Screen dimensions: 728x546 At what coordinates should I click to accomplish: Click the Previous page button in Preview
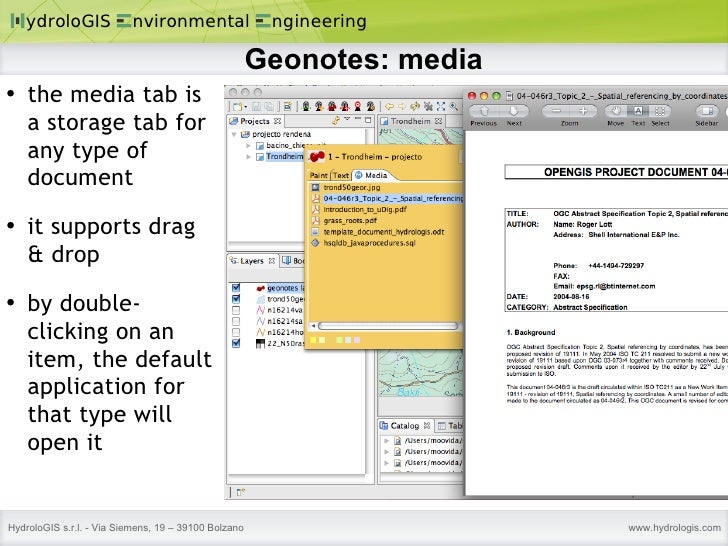pyautogui.click(x=483, y=112)
